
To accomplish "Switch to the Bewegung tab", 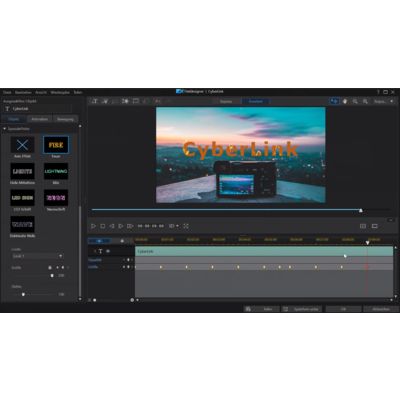I will (x=65, y=119).
